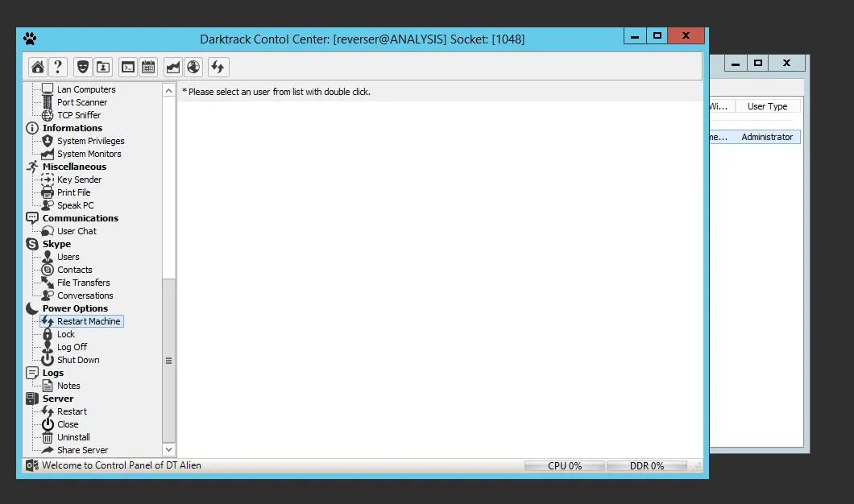Viewport: 854px width, 504px height.
Task: Select TCP Sniffer in the tree
Action: click(79, 115)
